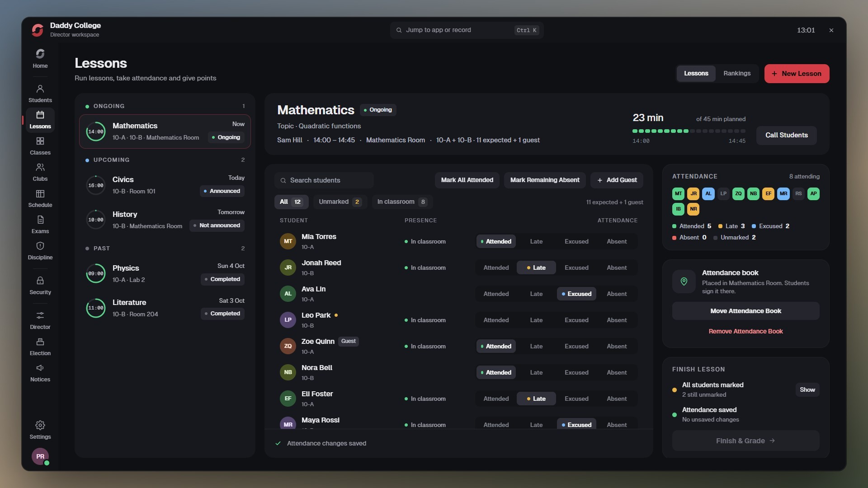Select the ongoing Mathematics lesson card
Image resolution: width=868 pixels, height=488 pixels.
(x=165, y=131)
